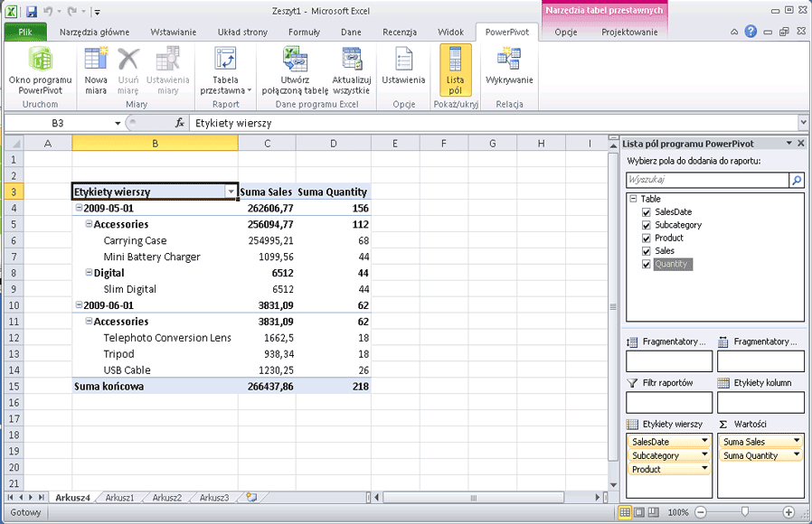
Task: Click the Wyszukaj search field
Action: coord(705,180)
